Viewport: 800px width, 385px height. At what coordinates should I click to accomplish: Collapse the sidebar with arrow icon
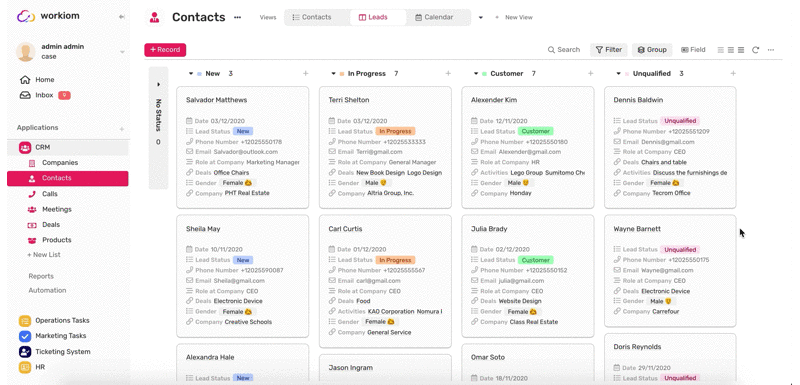tap(121, 17)
